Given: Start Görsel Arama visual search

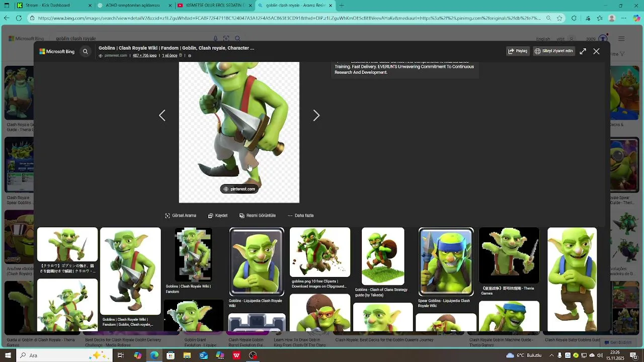Looking at the screenshot, I should pyautogui.click(x=181, y=216).
